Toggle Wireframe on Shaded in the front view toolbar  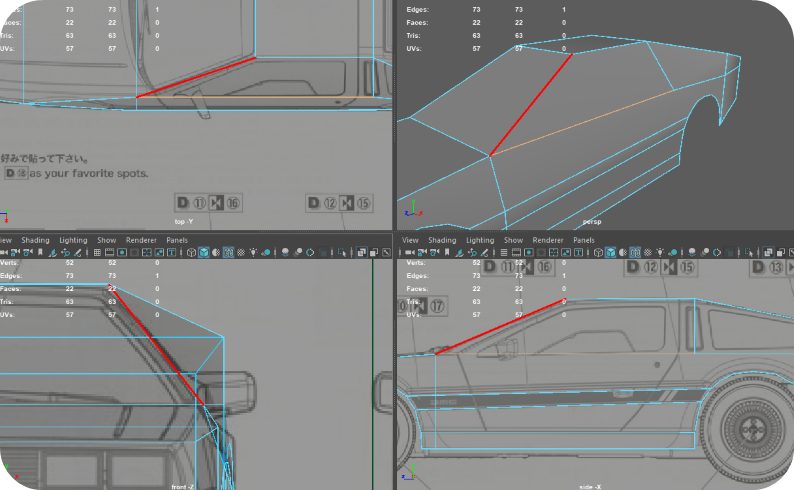pos(228,252)
